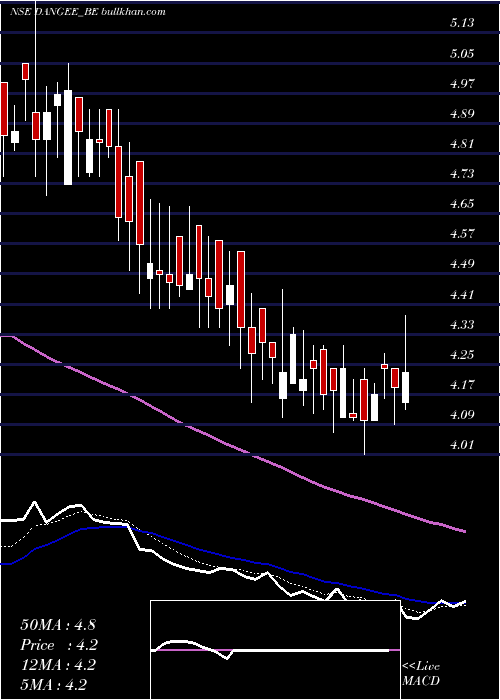The image size is (500, 700).
Task: Click the <<Live MACD label
Action: pos(421,674)
